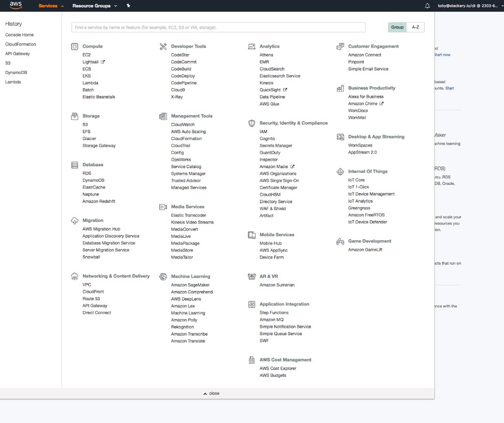504x423 pixels.
Task: Click the pin favorites icon in the top bar
Action: point(128,6)
